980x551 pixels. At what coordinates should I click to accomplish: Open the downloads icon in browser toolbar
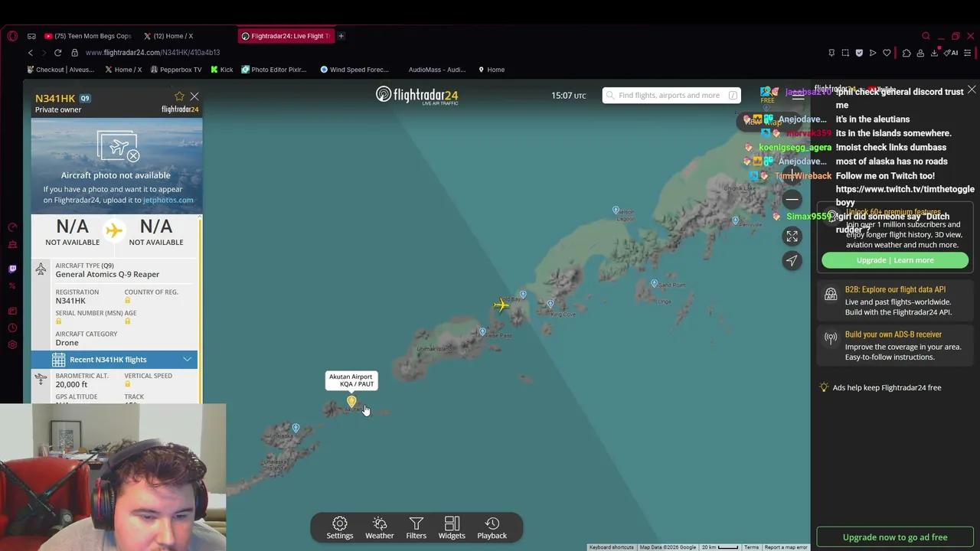pos(934,53)
